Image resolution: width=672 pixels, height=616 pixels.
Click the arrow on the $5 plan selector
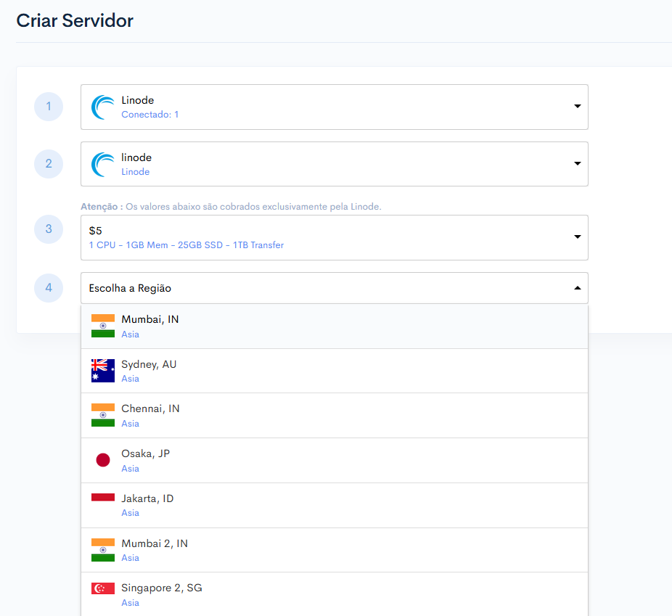577,237
